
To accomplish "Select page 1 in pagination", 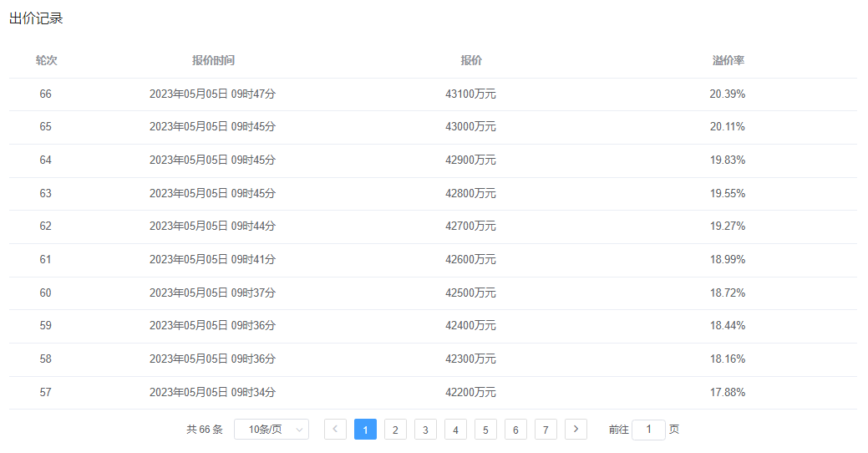I will [x=365, y=430].
